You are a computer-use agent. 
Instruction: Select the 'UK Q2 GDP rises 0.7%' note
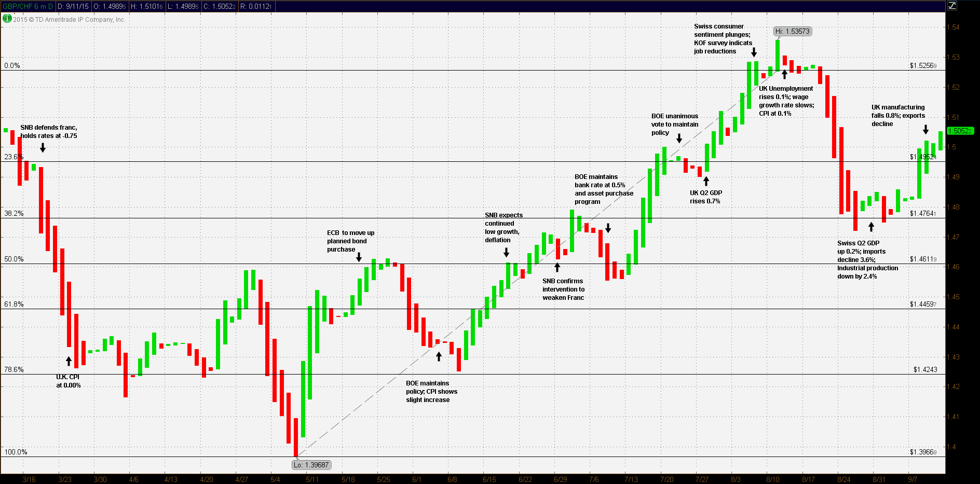(705, 197)
